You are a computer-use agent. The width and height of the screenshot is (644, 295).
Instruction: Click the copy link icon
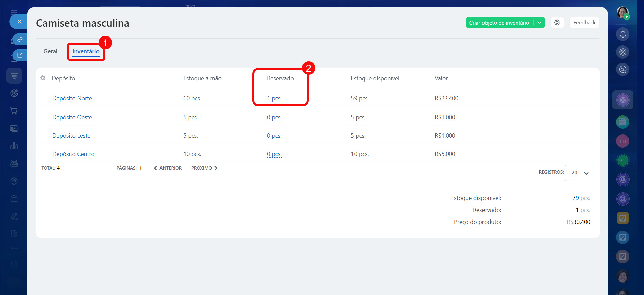(20, 39)
